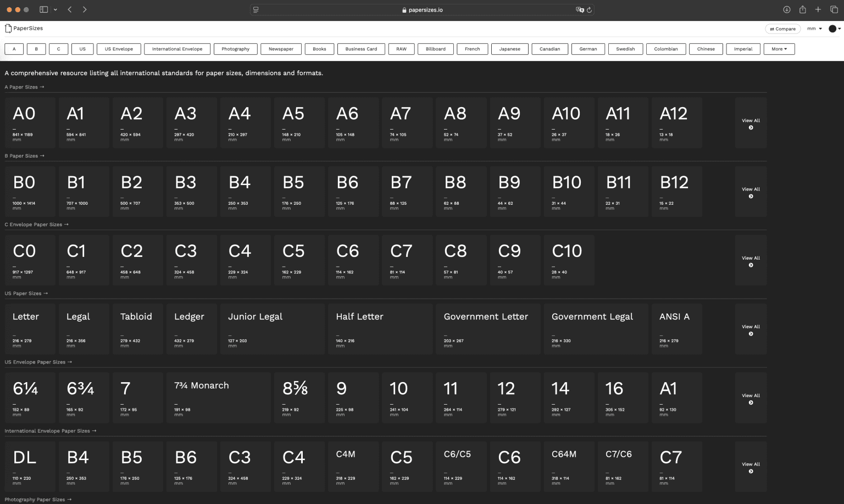The image size is (844, 504).
Task: Show the tab overview
Action: 834,9
